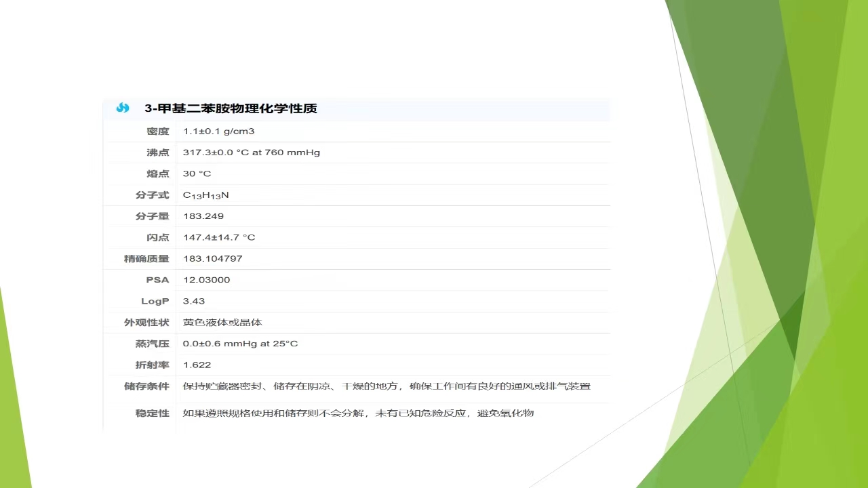This screenshot has width=868, height=488.
Task: Click molecular weight value 183.249
Action: tap(203, 216)
